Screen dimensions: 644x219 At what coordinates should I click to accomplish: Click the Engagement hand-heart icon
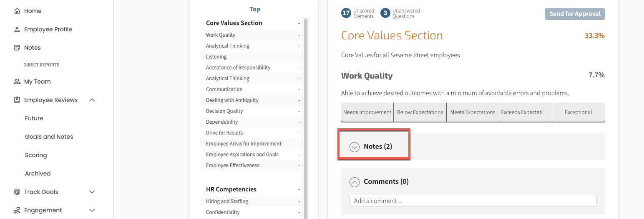(x=17, y=210)
